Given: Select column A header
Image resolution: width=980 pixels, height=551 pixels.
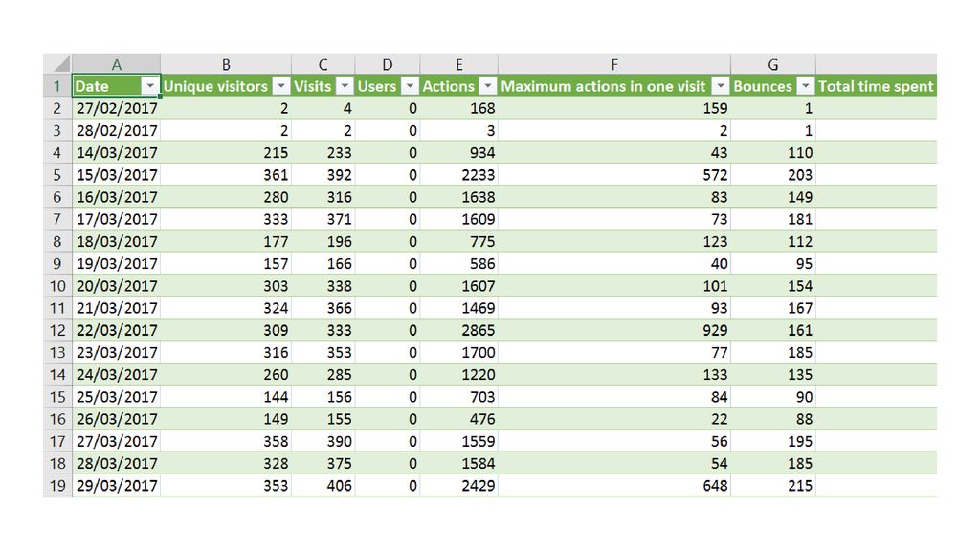Looking at the screenshot, I should (x=116, y=64).
